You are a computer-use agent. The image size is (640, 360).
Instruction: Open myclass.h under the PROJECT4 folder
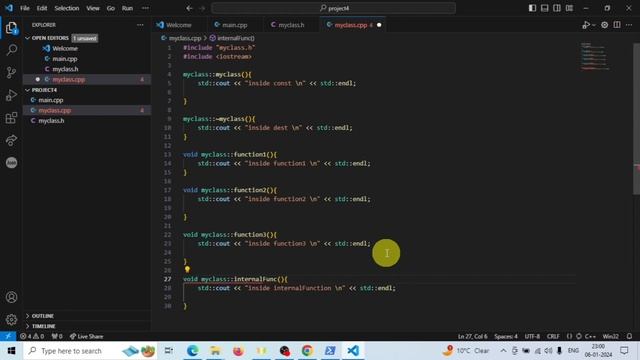(x=51, y=121)
